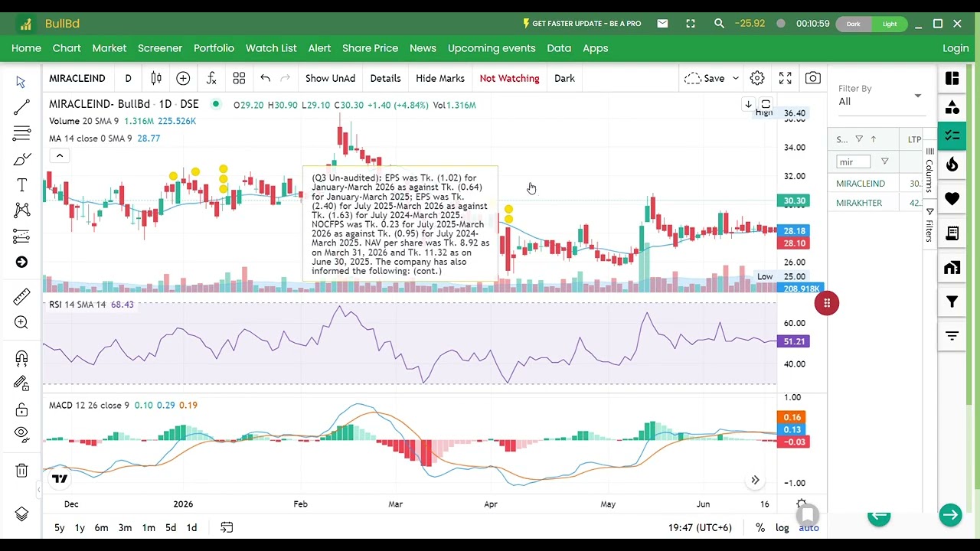
Task: Enter fullscreen chart mode
Action: pos(785,78)
